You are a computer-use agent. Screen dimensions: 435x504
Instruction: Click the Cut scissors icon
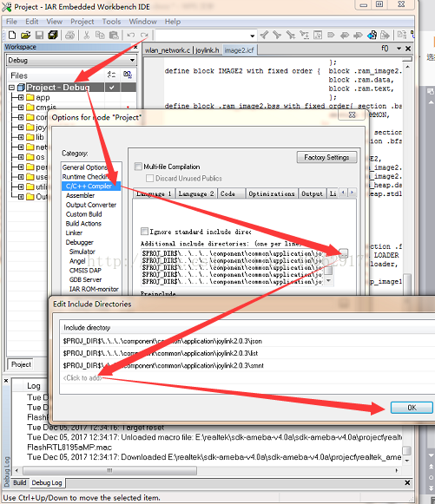(86, 35)
